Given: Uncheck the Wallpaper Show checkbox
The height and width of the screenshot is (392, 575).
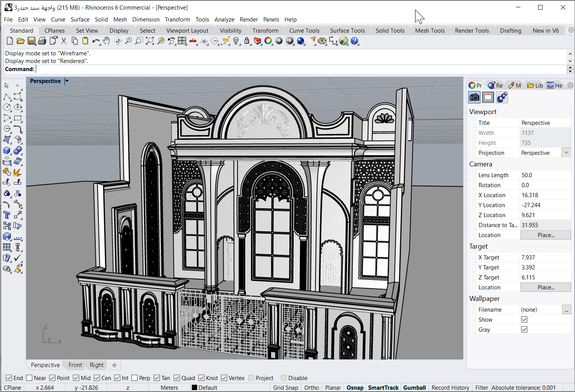Looking at the screenshot, I should 524,320.
